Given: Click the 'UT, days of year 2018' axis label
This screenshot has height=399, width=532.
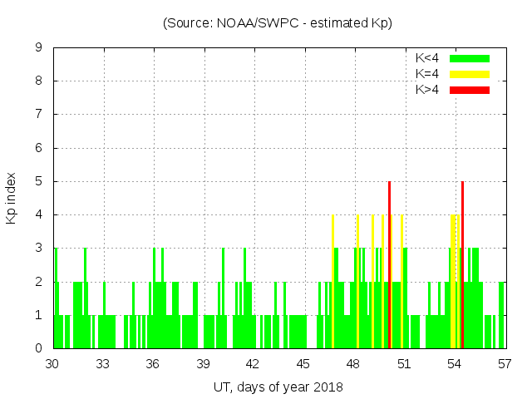Looking at the screenshot, I should [x=278, y=387].
